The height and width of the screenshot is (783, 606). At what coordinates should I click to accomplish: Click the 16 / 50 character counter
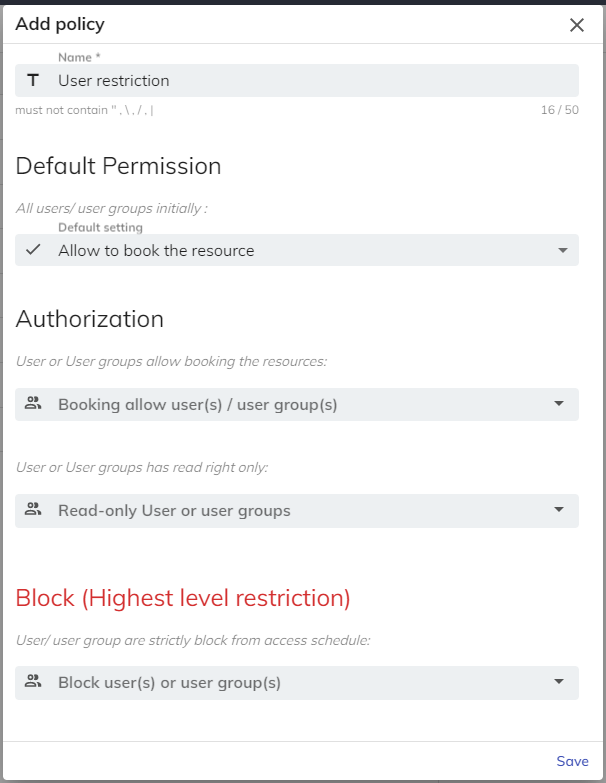[x=559, y=110]
